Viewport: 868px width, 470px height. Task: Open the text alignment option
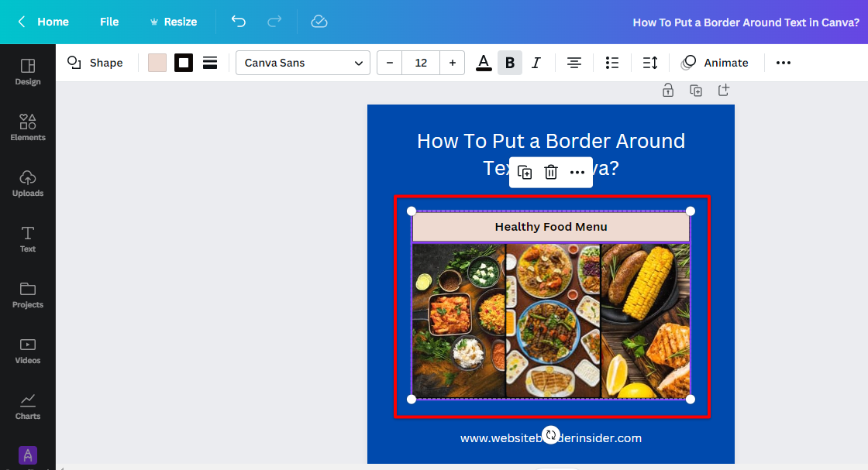(573, 63)
